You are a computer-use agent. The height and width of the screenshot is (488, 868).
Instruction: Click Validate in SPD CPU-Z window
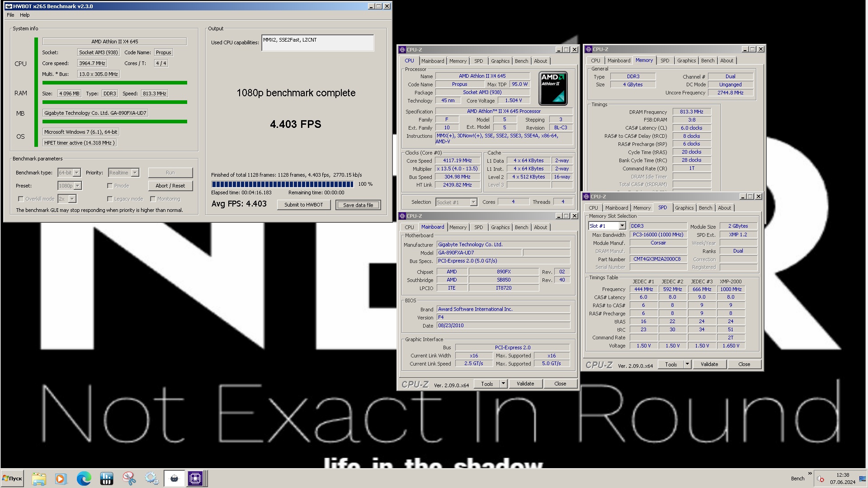[x=709, y=364]
